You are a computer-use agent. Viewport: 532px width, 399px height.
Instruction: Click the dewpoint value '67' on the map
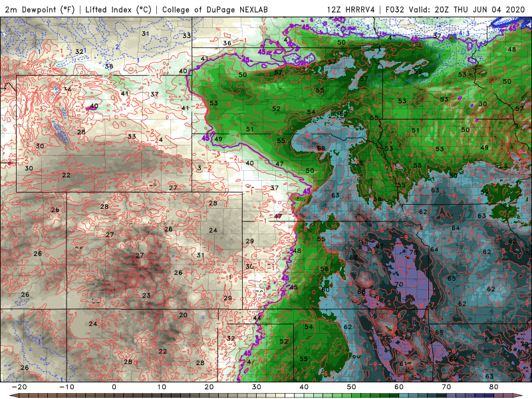[379, 246]
